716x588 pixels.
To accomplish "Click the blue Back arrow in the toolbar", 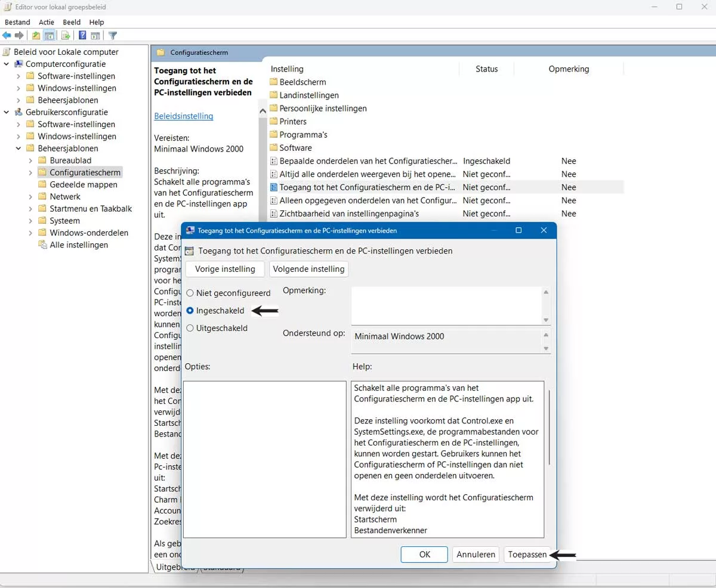I will click(x=7, y=36).
